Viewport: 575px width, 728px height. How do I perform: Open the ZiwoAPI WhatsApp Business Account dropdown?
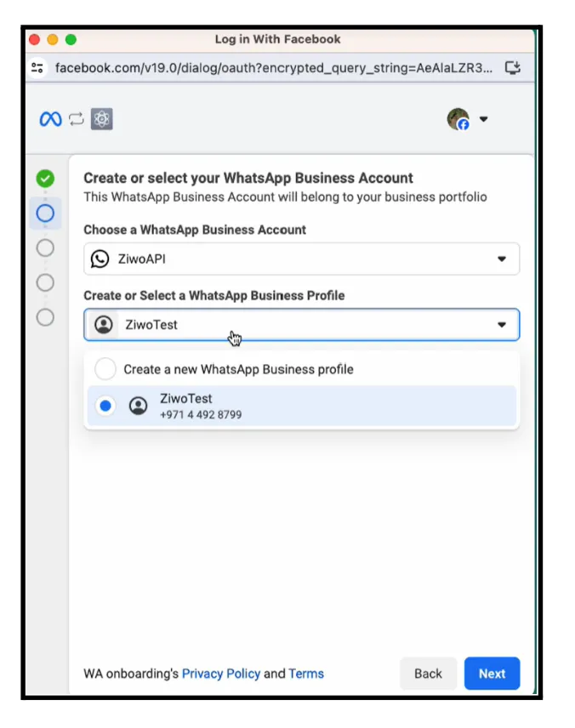pyautogui.click(x=301, y=259)
